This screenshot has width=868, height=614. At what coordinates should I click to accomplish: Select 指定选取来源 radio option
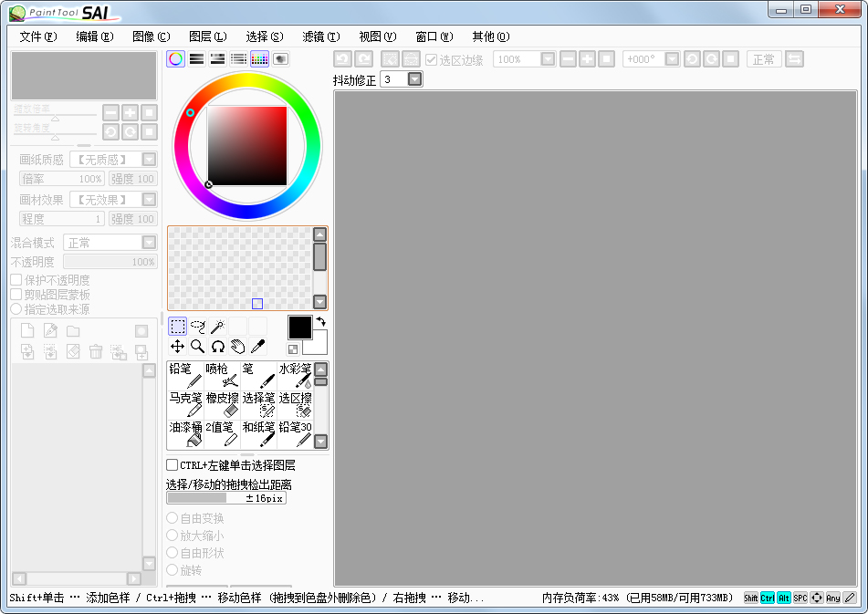click(16, 308)
